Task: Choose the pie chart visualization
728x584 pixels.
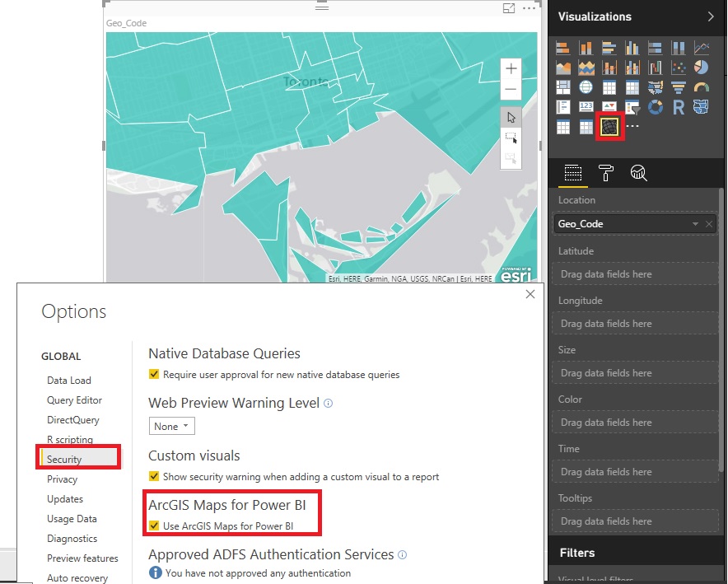Action: click(701, 68)
